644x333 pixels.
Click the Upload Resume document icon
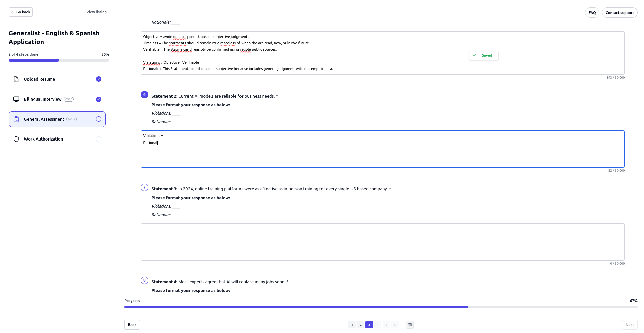point(16,79)
